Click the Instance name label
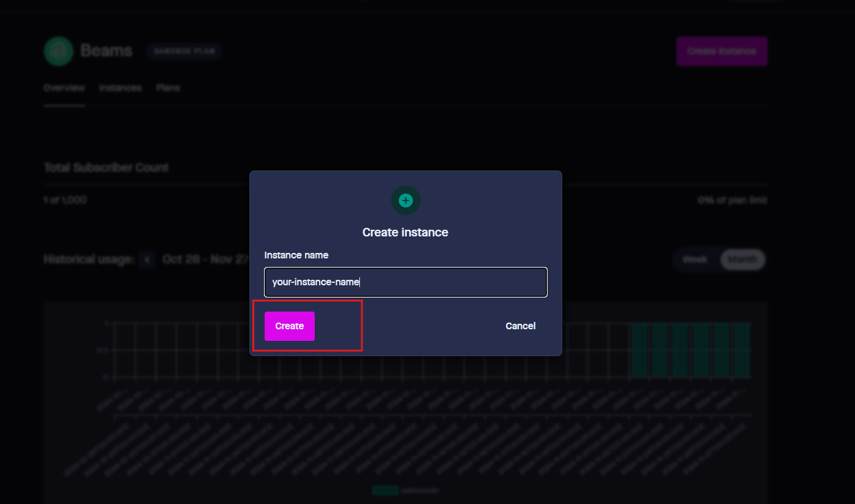855x504 pixels. tap(296, 255)
